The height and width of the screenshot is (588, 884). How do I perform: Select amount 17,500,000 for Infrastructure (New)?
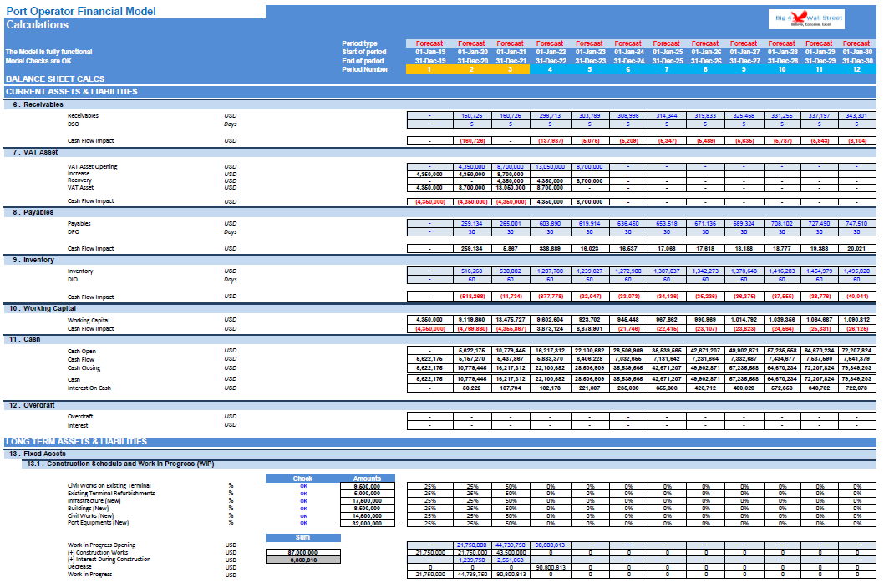coord(368,500)
